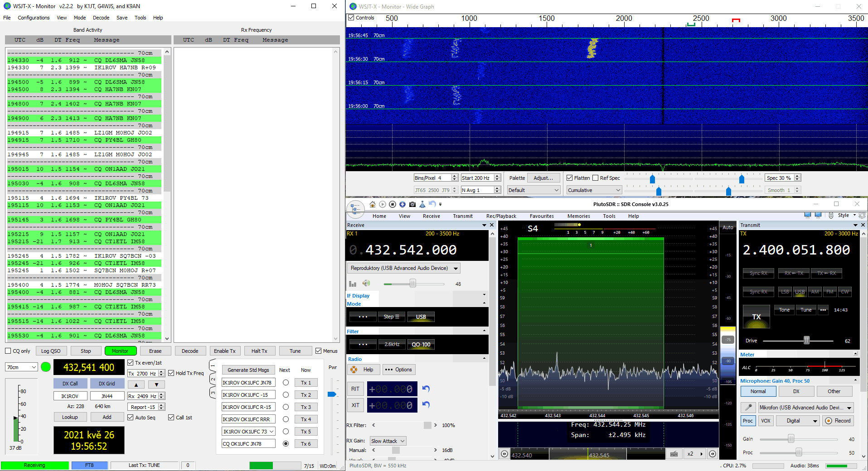868x471 pixels.
Task: Open the Configurations menu in WSJT-X
Action: (34, 18)
